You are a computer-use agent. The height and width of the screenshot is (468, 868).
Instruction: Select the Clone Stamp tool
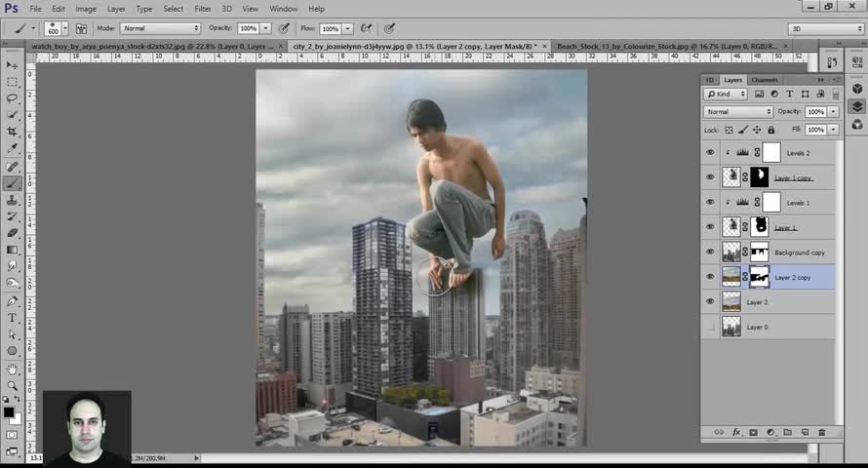point(12,200)
